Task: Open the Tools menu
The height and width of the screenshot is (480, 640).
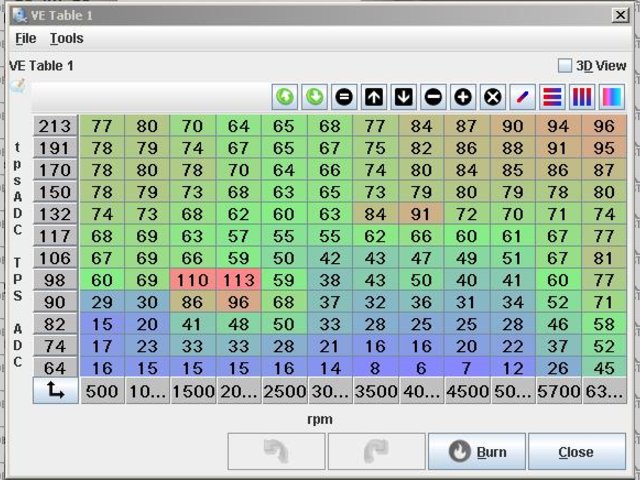Action: tap(66, 38)
